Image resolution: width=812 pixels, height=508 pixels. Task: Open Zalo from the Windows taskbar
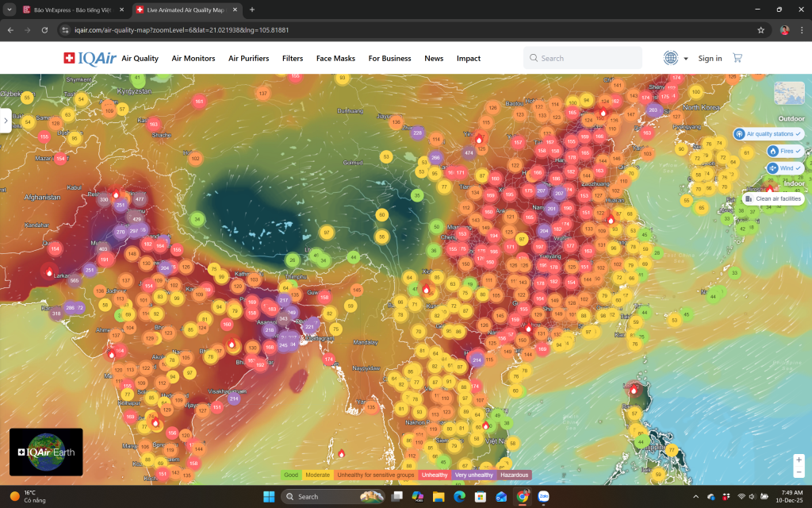point(544,496)
